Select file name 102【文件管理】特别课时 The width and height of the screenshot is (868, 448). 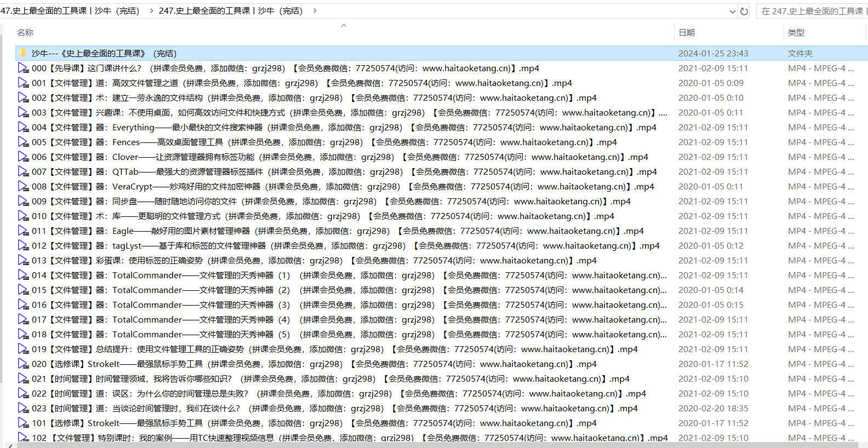tap(350, 438)
